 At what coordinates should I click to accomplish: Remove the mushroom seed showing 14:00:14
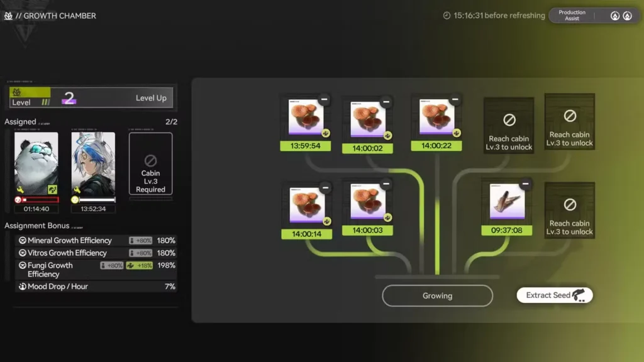coord(325,187)
